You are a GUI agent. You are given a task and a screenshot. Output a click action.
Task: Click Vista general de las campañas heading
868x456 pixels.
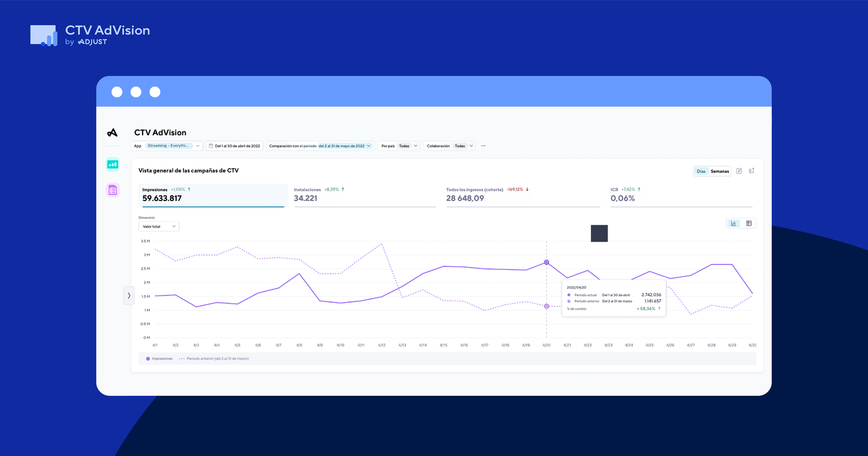(x=188, y=170)
